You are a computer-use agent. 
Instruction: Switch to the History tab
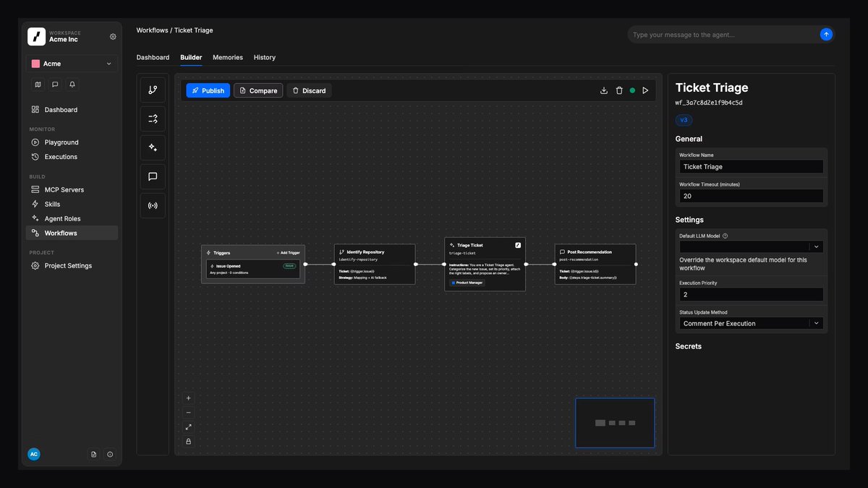[x=265, y=57]
